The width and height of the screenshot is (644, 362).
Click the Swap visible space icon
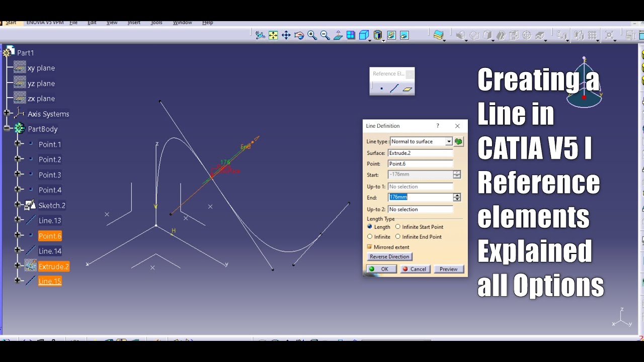[x=404, y=35]
